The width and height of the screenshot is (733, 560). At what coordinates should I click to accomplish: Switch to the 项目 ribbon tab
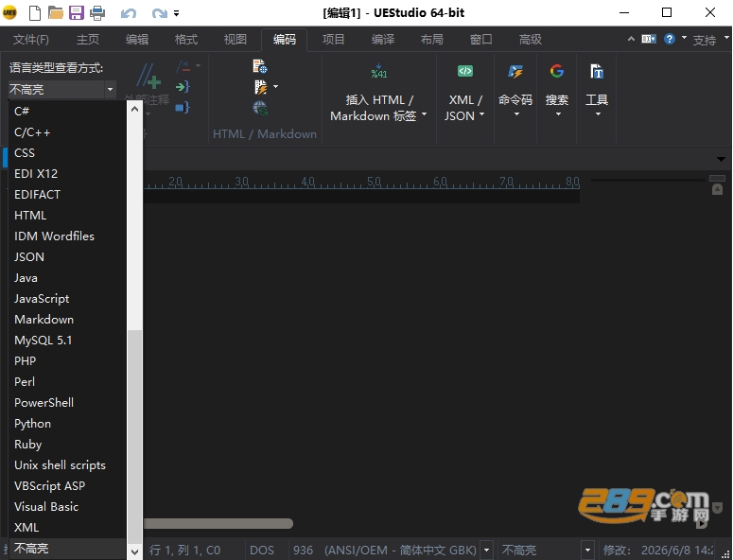click(x=334, y=40)
